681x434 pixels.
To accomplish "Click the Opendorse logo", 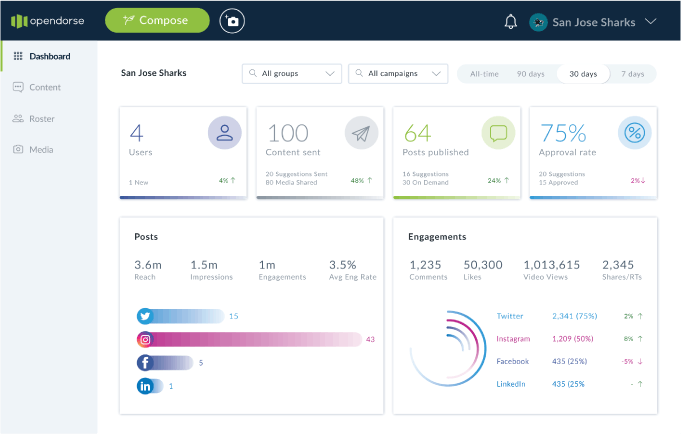I will tap(47, 21).
